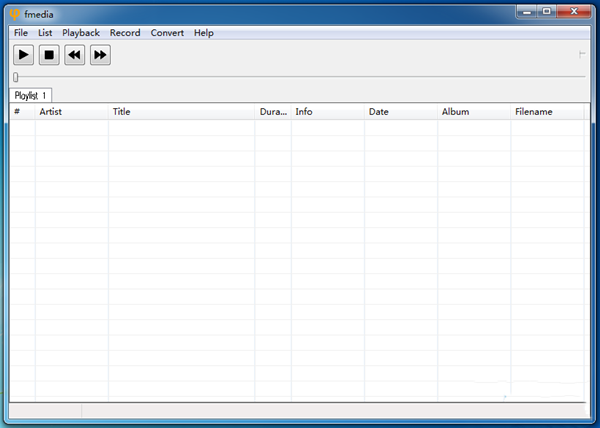Click the rewind (seek backward) button
The image size is (600, 428).
[x=75, y=55]
